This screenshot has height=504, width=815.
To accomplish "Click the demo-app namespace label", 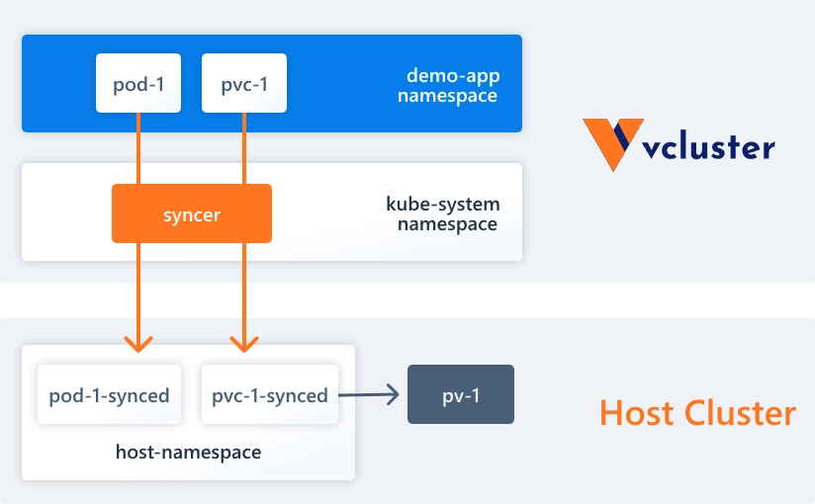I will (x=448, y=85).
